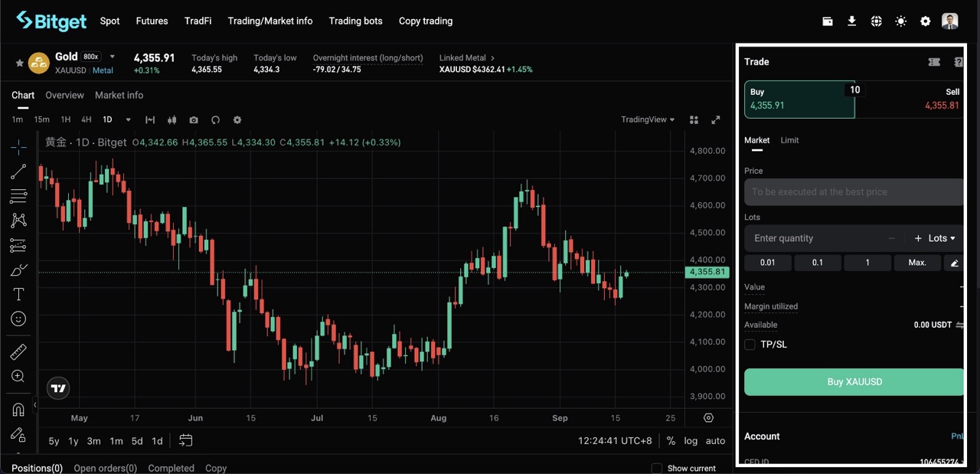Open the Trading bots menu
The width and height of the screenshot is (980, 474).
[x=355, y=21]
